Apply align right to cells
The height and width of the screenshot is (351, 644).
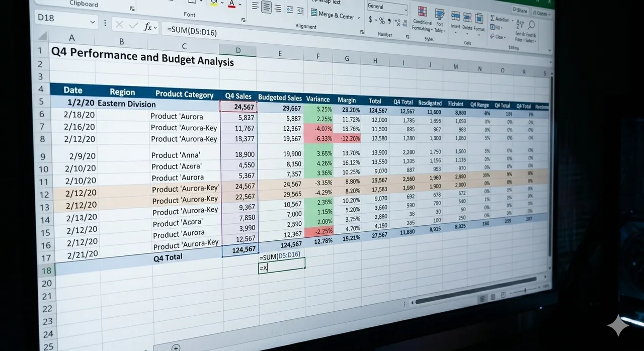pyautogui.click(x=278, y=8)
